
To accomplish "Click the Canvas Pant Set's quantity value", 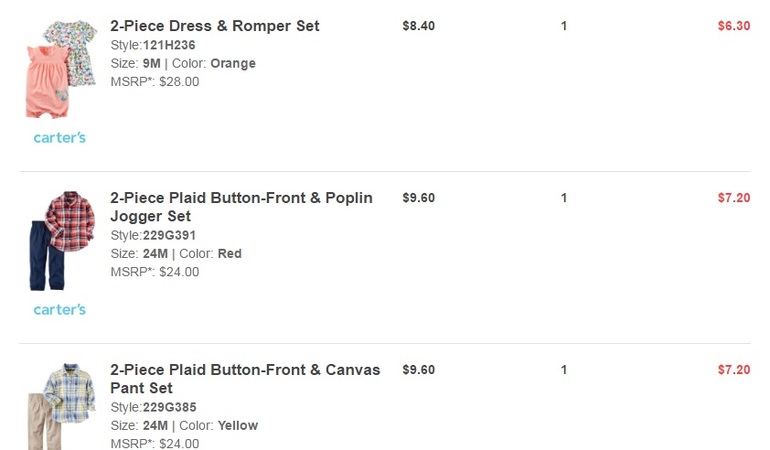I will (564, 370).
